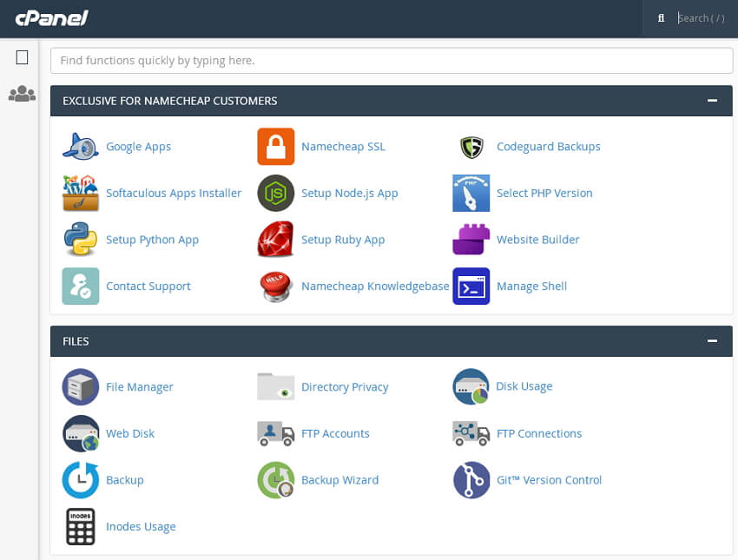Click the Exclusive for Namecheap Customers heading
Screen dimensions: 738x560
[170, 101]
